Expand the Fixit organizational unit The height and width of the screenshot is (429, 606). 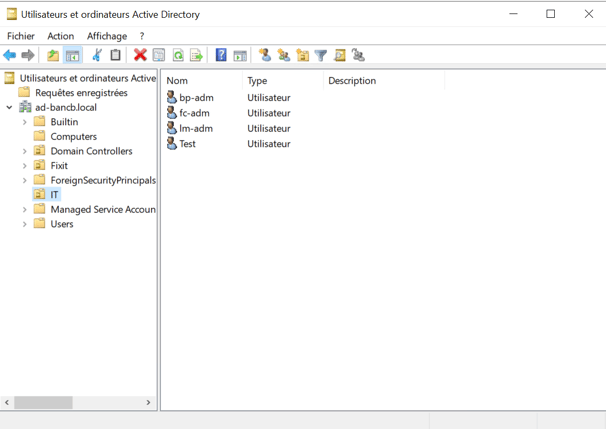tap(24, 166)
